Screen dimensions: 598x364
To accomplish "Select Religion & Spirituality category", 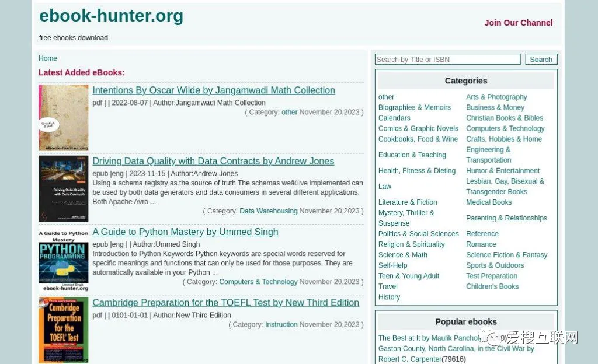I will pyautogui.click(x=412, y=244).
